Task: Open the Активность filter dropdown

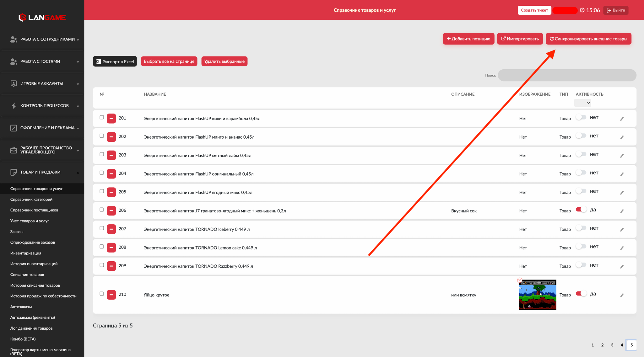Action: pos(583,103)
